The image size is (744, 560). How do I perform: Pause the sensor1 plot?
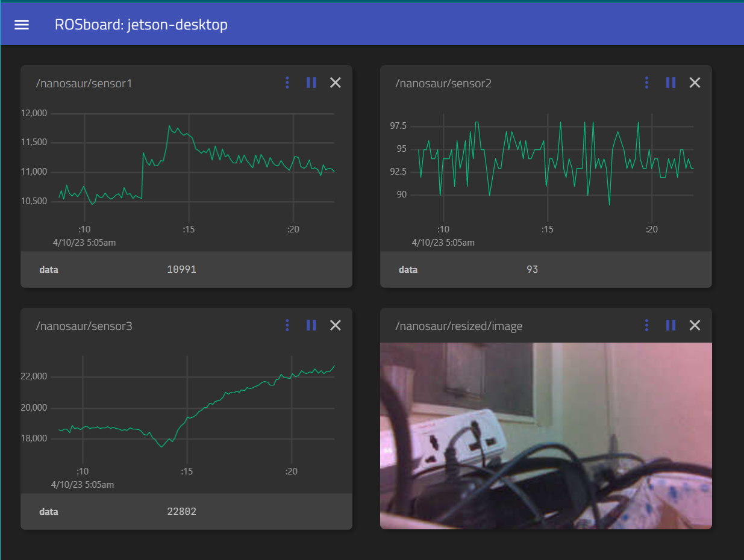pos(311,82)
